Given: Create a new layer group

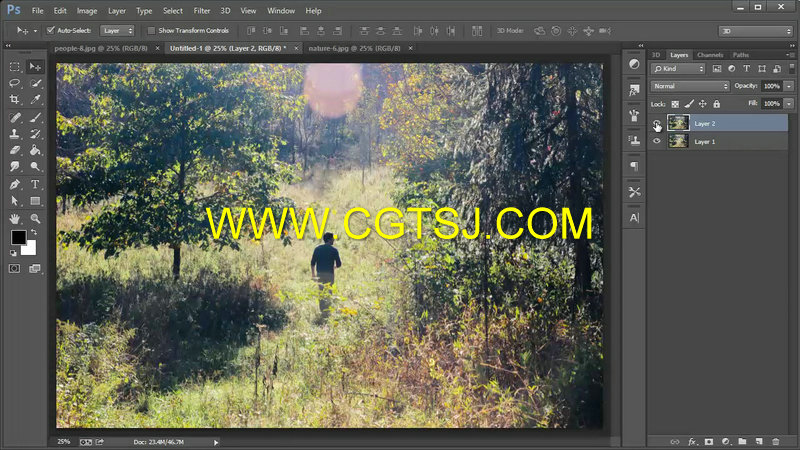Looking at the screenshot, I should [742, 441].
